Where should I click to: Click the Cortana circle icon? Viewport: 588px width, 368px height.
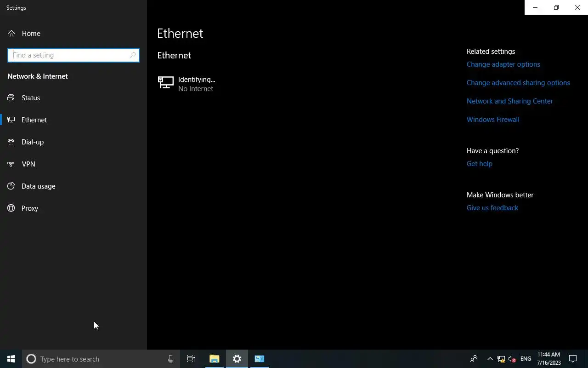pos(31,359)
